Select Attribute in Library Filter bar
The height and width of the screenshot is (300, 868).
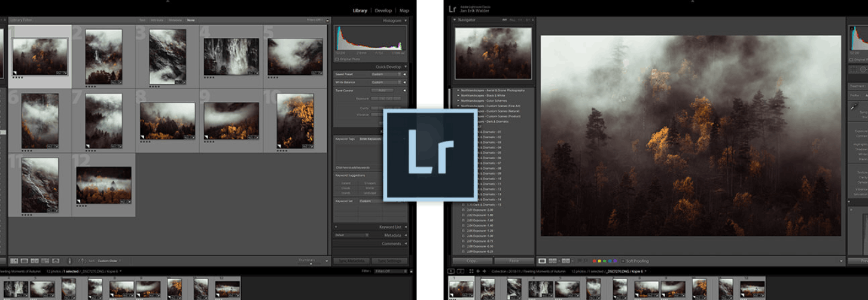pyautogui.click(x=157, y=20)
